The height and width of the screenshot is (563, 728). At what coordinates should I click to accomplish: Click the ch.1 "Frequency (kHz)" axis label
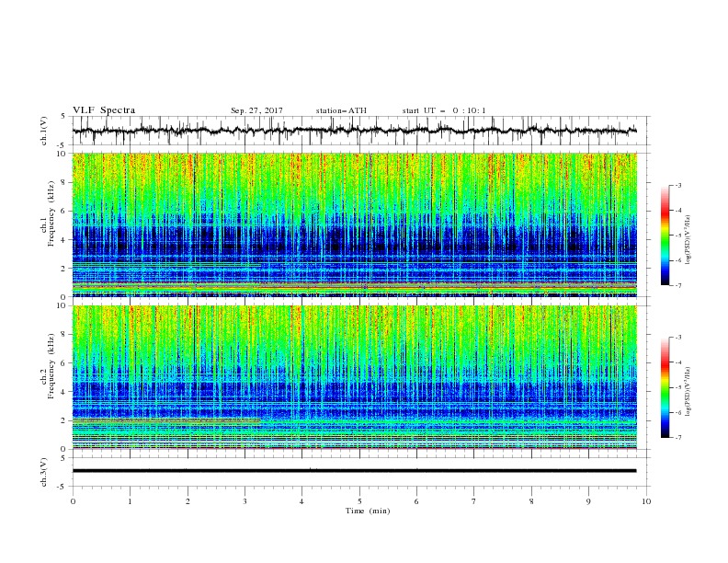(x=51, y=213)
